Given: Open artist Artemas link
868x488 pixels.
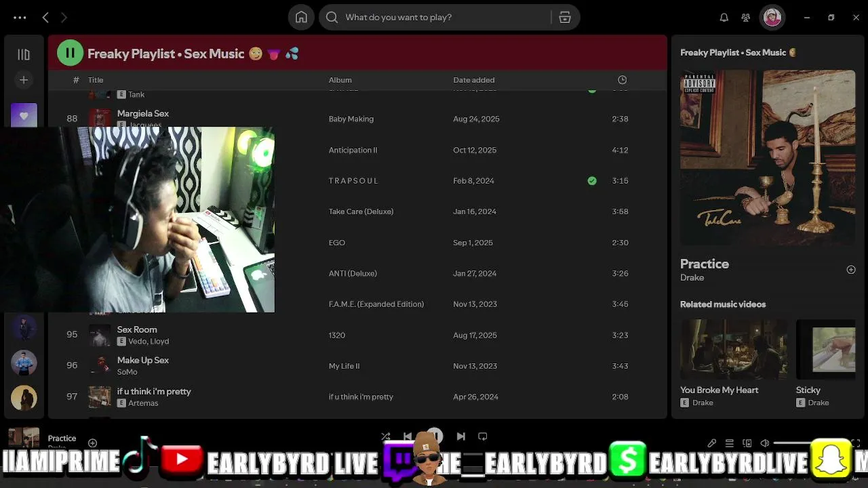Looking at the screenshot, I should [143, 403].
